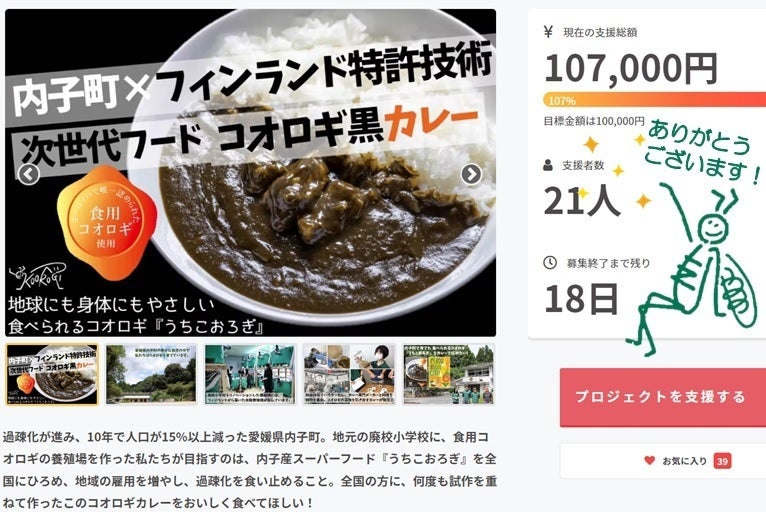
Task: Click the 107,000円 total amount text
Action: point(631,68)
